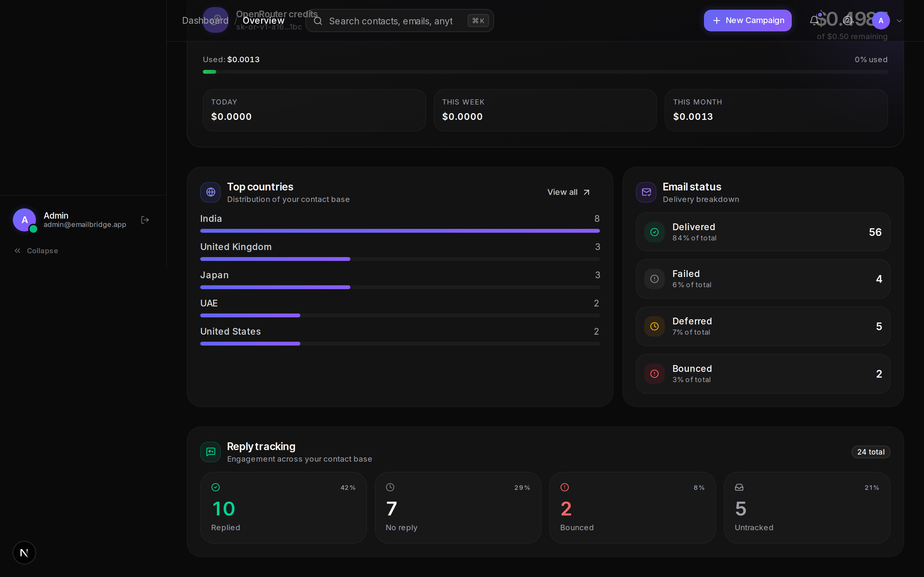The height and width of the screenshot is (577, 924).
Task: Click the New Campaign button
Action: [x=748, y=21]
